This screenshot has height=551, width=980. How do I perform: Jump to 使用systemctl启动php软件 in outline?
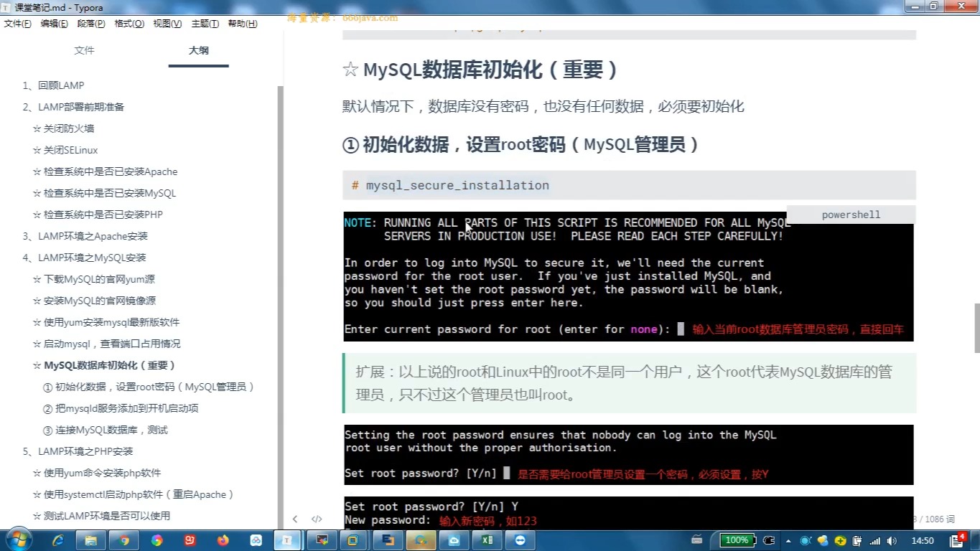(x=134, y=494)
